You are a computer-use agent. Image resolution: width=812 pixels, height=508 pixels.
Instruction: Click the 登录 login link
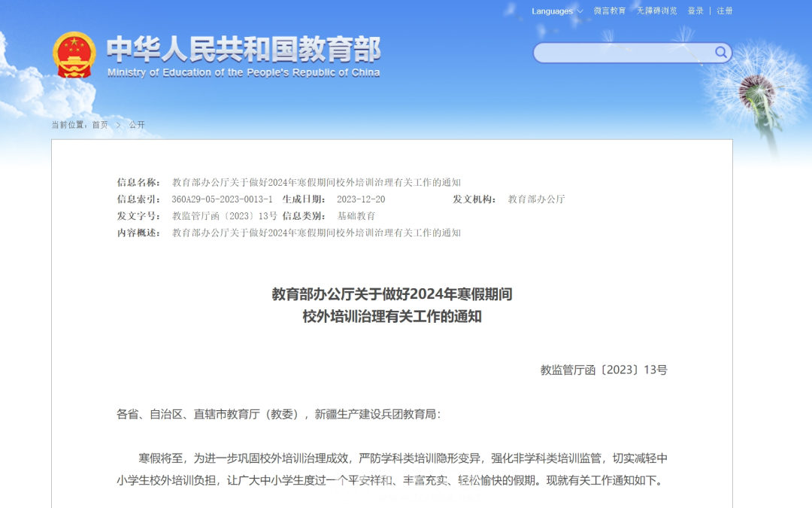[695, 11]
